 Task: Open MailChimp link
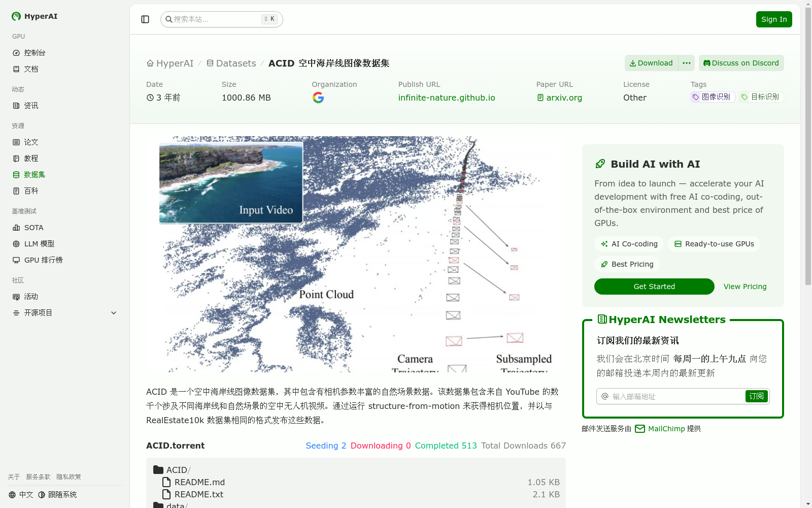point(660,429)
